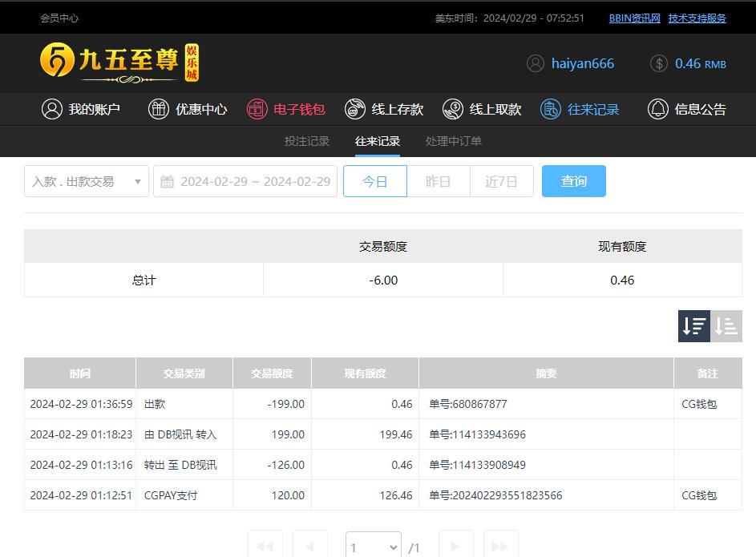
Task: Click the 我的账户 user icon
Action: tap(52, 109)
